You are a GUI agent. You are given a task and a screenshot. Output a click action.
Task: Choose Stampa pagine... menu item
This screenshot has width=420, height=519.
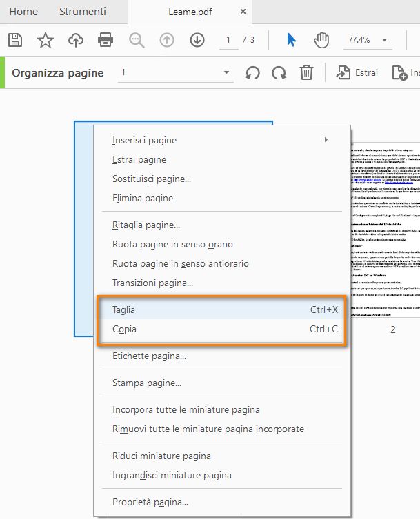[222, 383]
